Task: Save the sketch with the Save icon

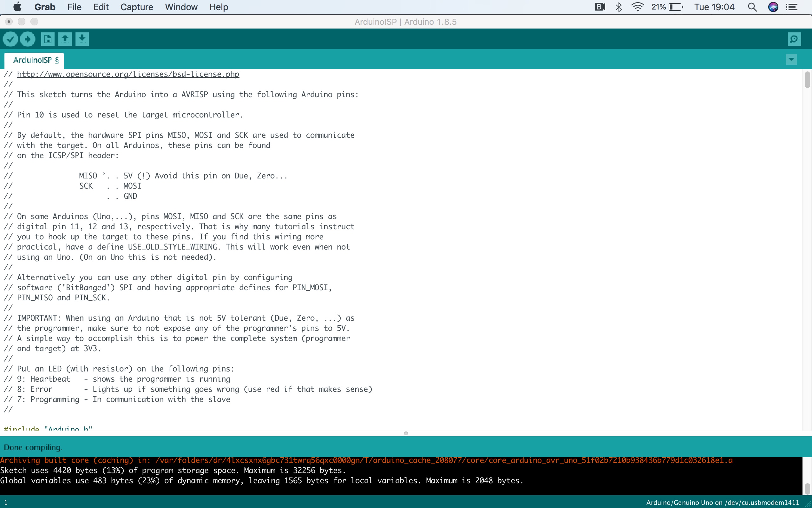Action: coord(82,39)
